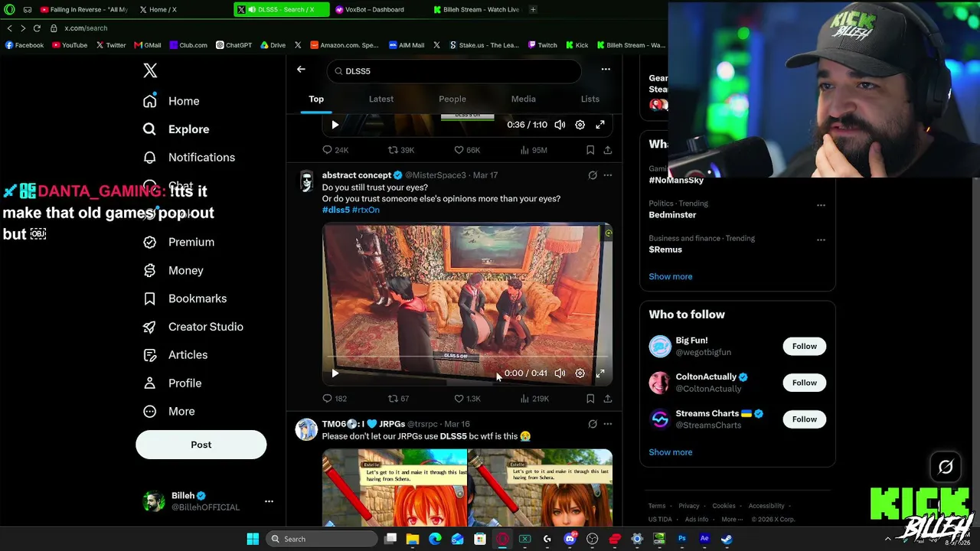Viewport: 980px width, 551px height.
Task: Mute the 1:10 video
Action: point(560,125)
